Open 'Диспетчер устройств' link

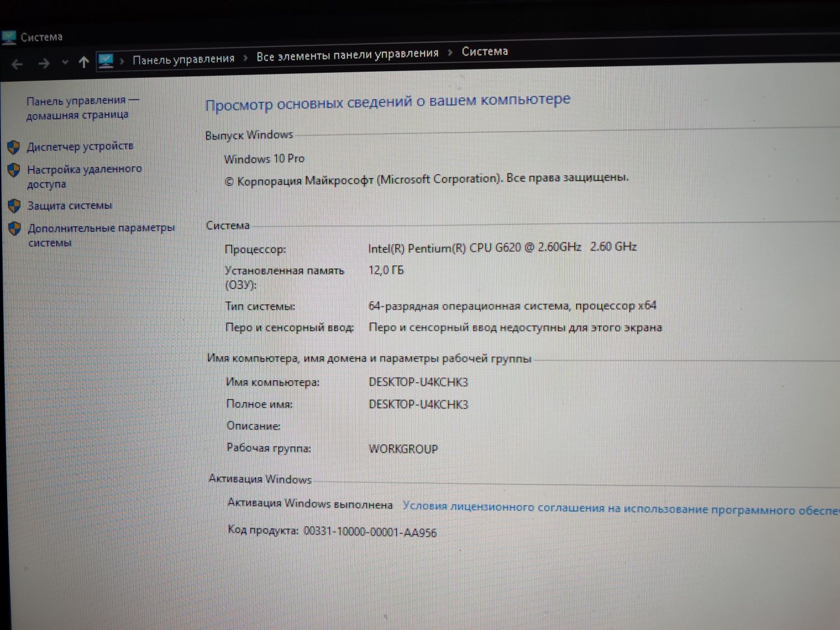[x=80, y=147]
